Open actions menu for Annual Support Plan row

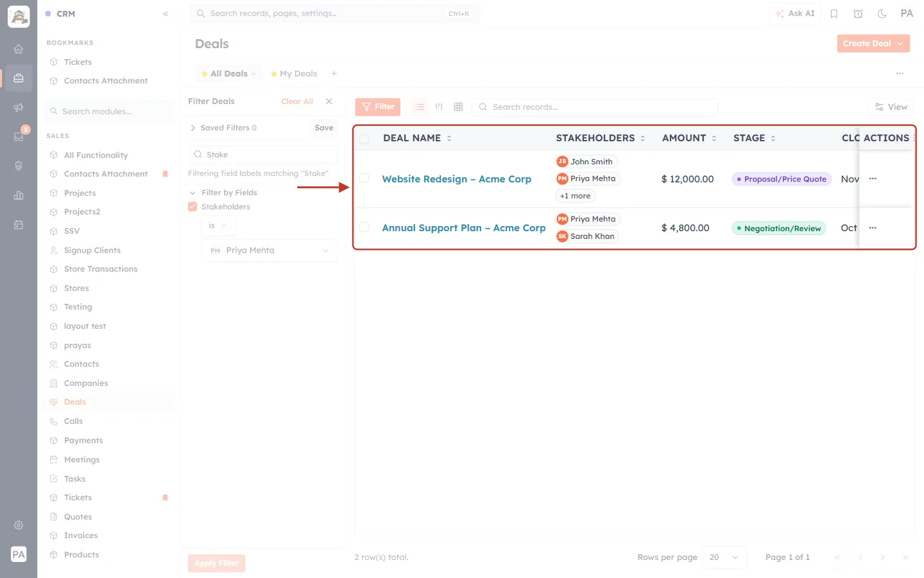click(x=873, y=228)
